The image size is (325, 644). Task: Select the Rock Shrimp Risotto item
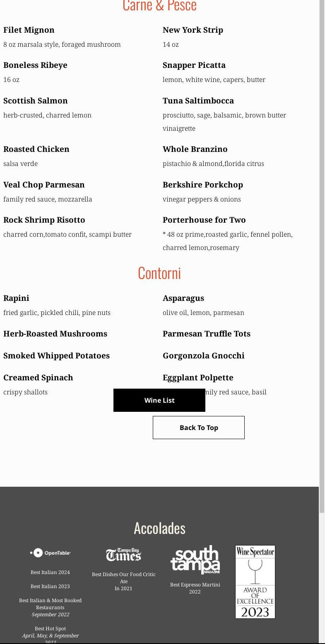[44, 220]
